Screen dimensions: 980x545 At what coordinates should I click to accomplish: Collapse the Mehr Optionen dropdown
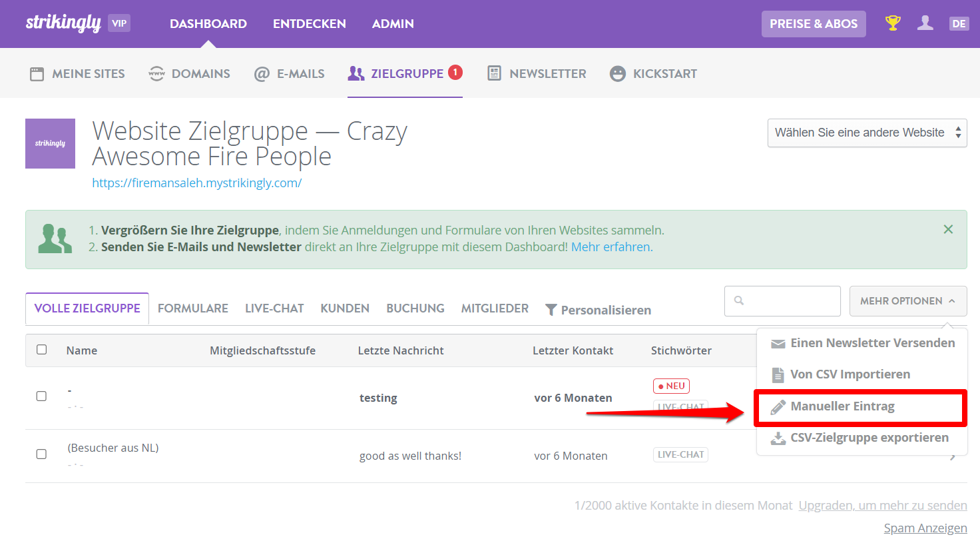click(x=908, y=301)
